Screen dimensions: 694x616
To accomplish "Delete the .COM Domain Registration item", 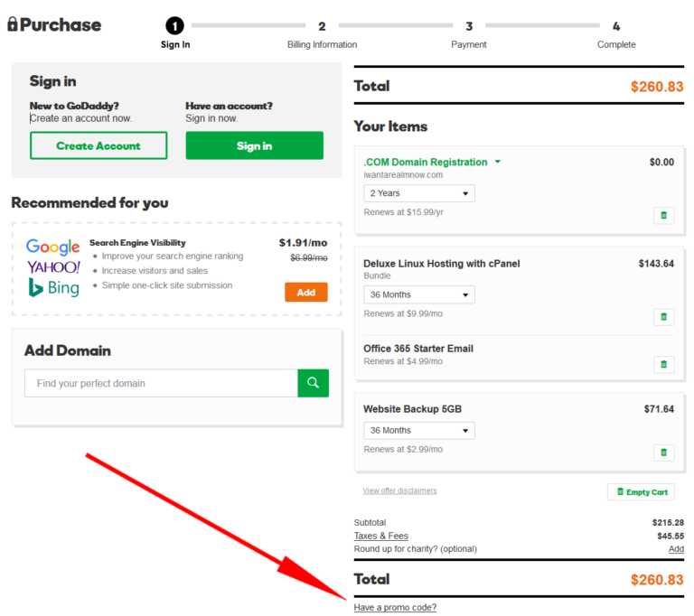I will coord(663,215).
